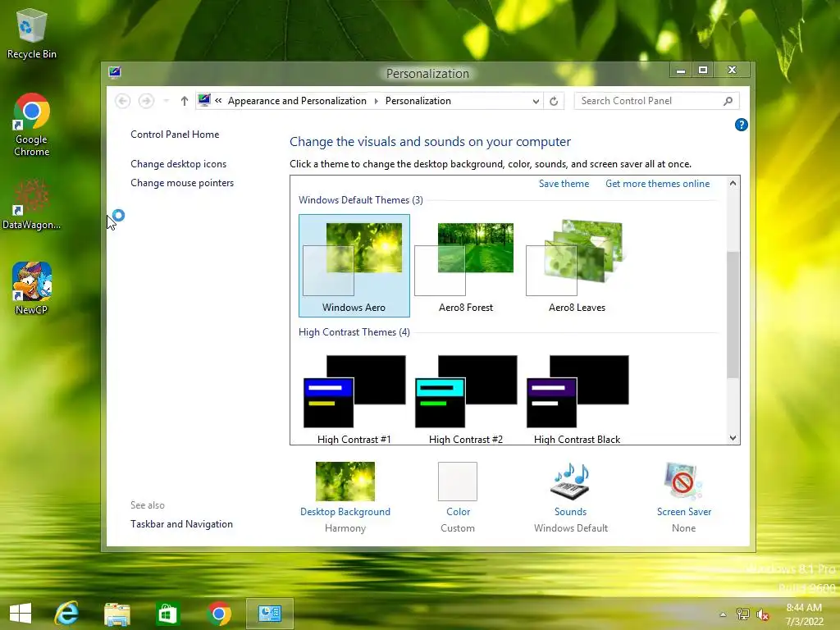This screenshot has width=840, height=630.
Task: Click Get more themes online
Action: pos(657,184)
